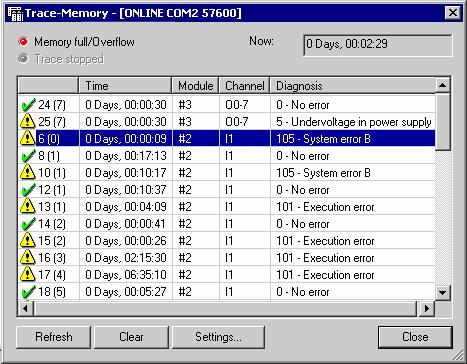The width and height of the screenshot is (467, 364).
Task: Click '105 - System error B' in row 10 (1)
Action: (x=323, y=173)
